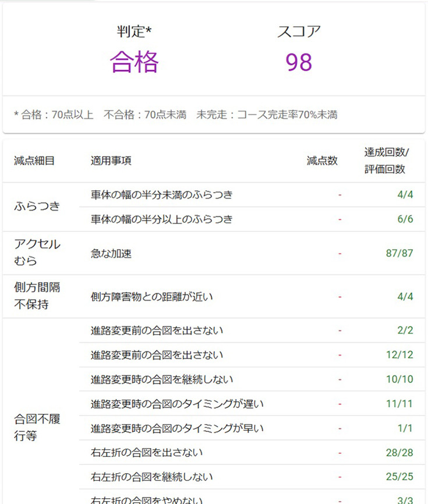Screen dimensions: 428x504
Task: Select the 判定* heading label
Action: (x=135, y=32)
